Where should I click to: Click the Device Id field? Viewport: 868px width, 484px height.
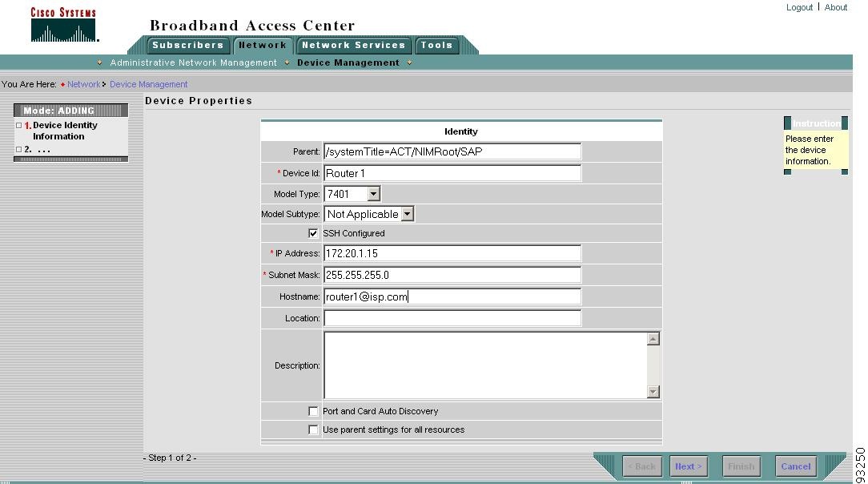tap(452, 173)
